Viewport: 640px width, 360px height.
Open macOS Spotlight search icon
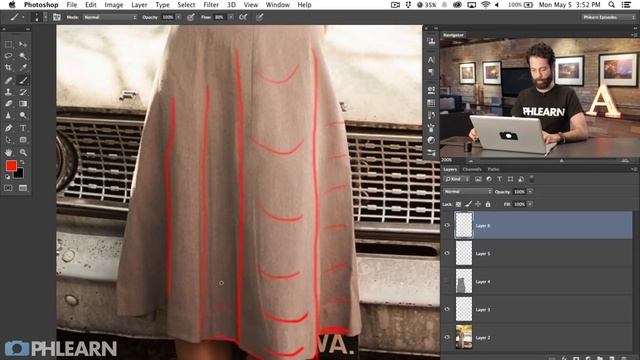611,5
